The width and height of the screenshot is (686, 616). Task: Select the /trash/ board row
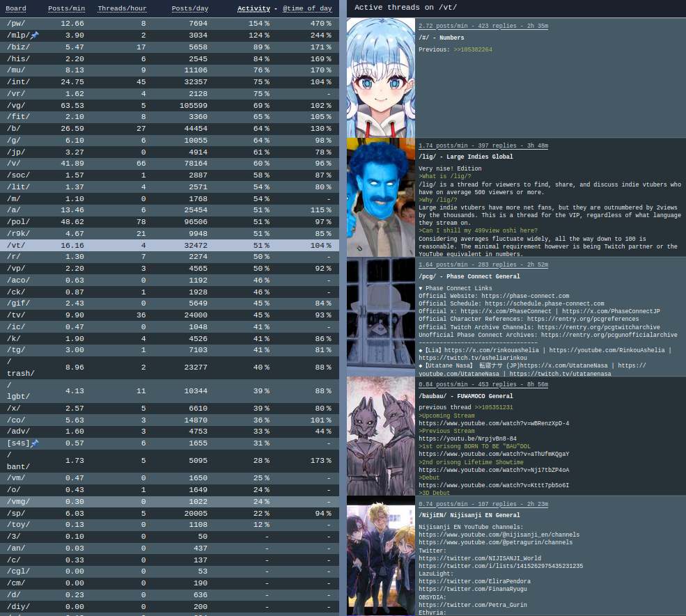click(x=169, y=368)
